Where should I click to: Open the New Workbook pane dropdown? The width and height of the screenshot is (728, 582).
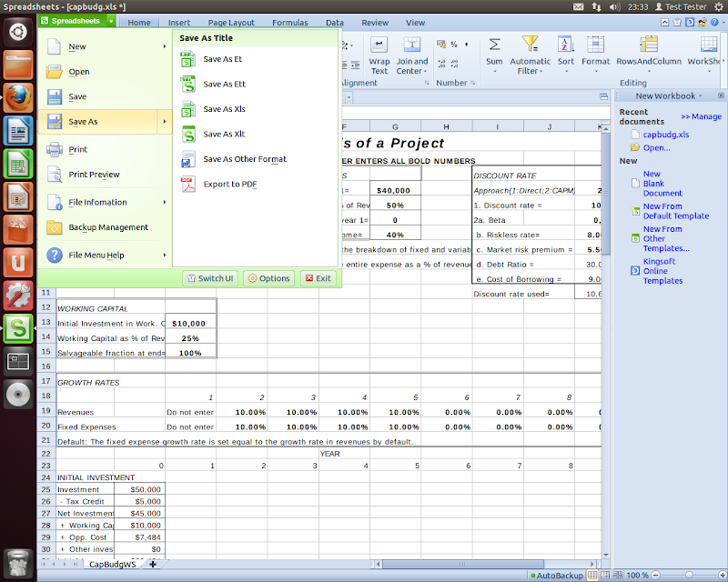701,95
